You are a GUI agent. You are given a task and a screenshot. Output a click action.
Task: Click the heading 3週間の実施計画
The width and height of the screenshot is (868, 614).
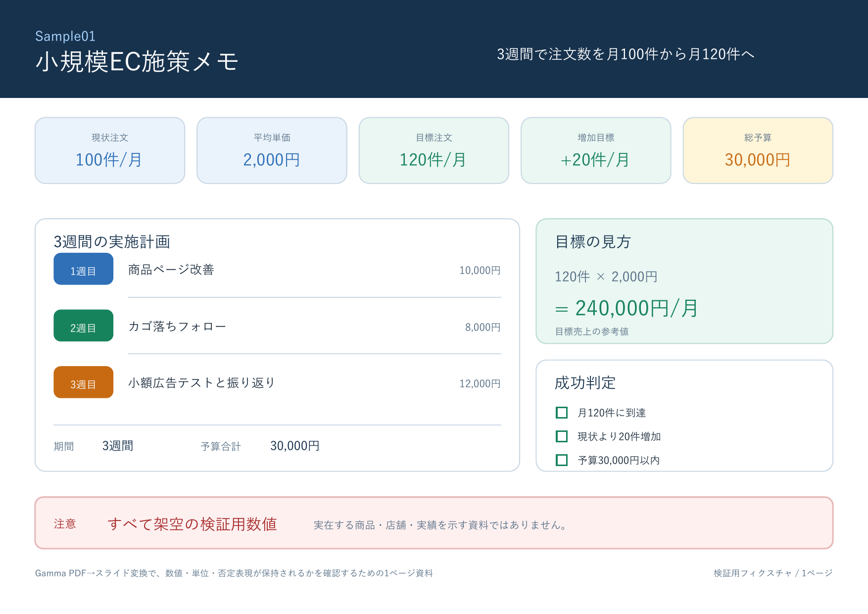coord(112,241)
